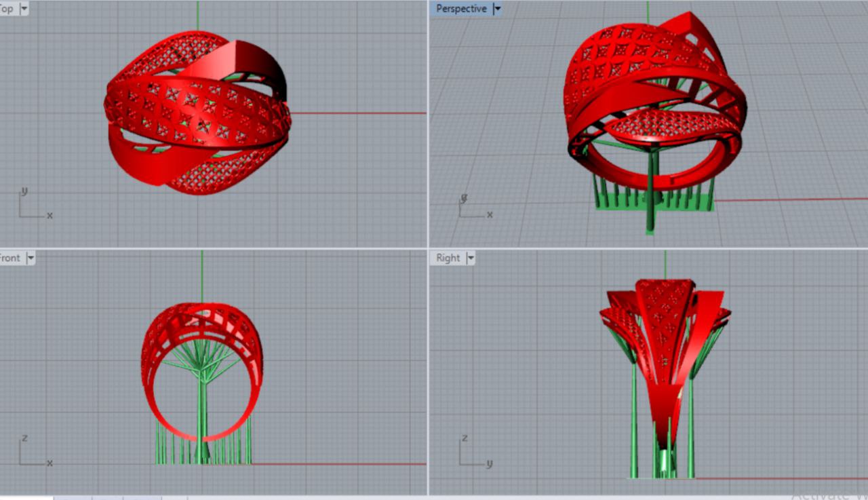
Task: Activate the Top viewport title label
Action: [7, 9]
